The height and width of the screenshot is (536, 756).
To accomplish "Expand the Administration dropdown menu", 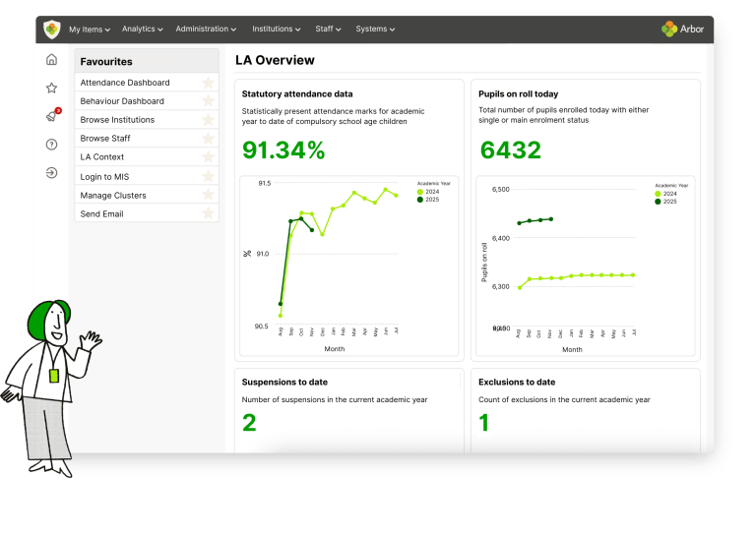I will [x=206, y=29].
